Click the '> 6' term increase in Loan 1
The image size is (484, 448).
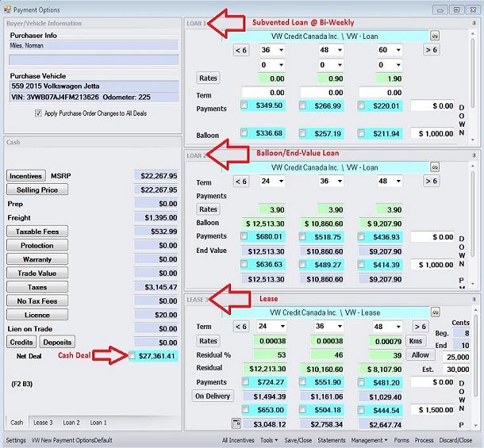tap(431, 50)
